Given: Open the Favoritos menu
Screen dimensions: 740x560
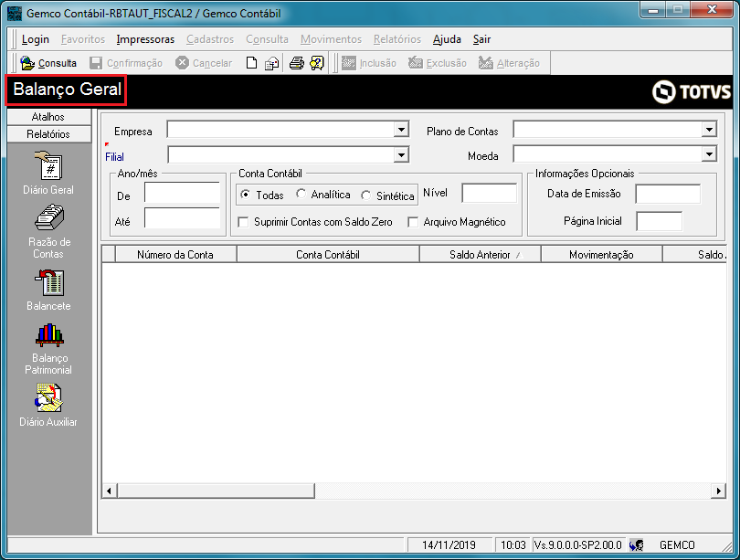Looking at the screenshot, I should [83, 39].
